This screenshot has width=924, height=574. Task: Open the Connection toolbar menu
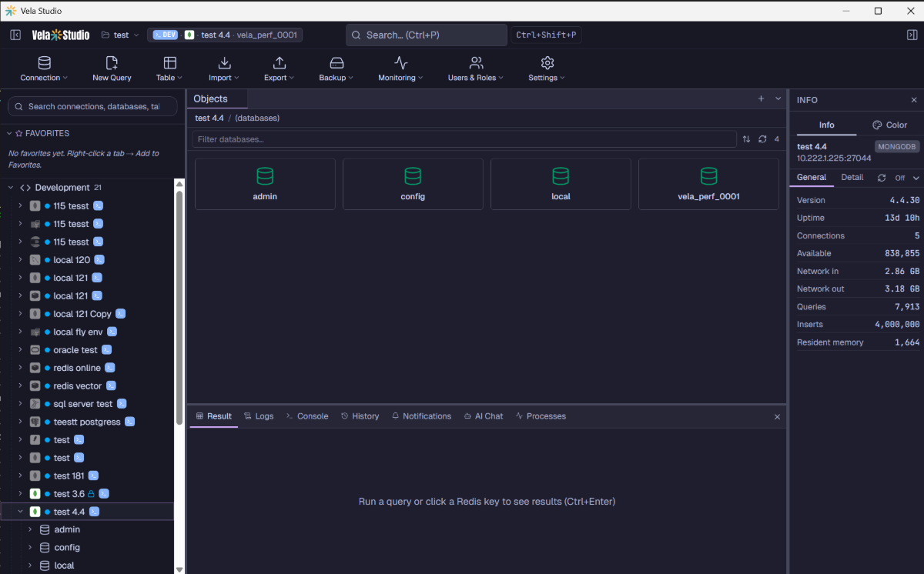point(44,68)
